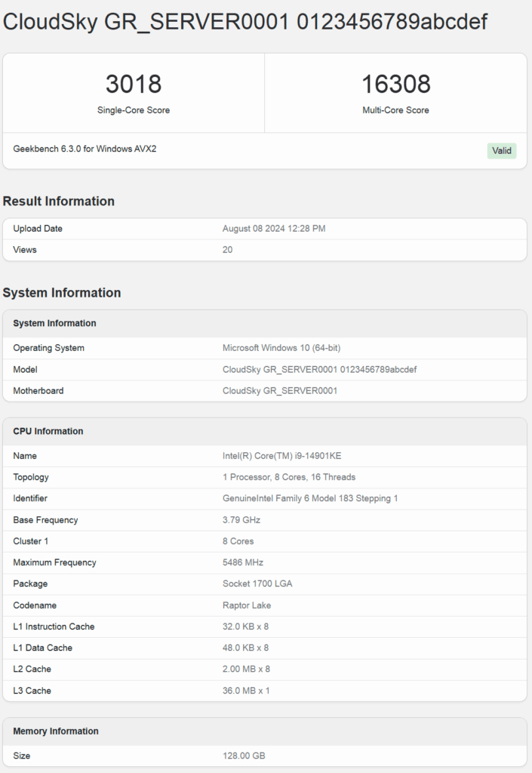Click the 'Raptor Lake' value
The width and height of the screenshot is (532, 773).
tap(247, 605)
